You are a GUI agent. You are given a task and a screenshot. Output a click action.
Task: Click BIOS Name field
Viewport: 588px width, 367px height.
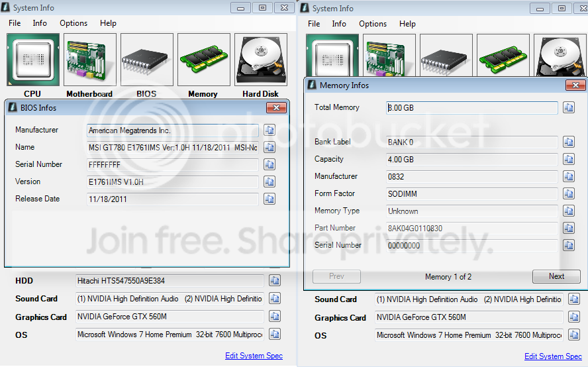173,148
